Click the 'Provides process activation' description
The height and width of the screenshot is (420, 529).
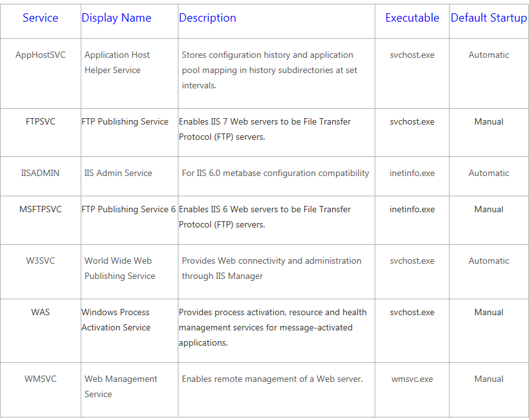[272, 327]
